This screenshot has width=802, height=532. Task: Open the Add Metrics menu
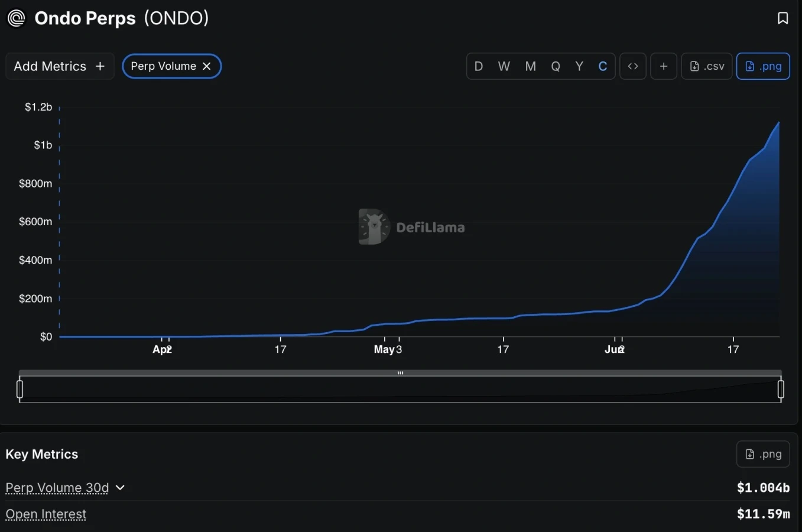pos(60,66)
